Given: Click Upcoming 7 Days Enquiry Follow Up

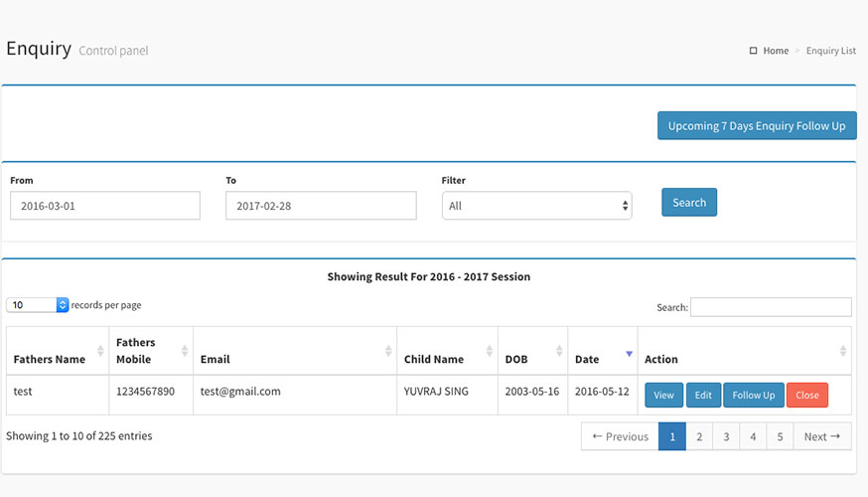Looking at the screenshot, I should tap(757, 126).
